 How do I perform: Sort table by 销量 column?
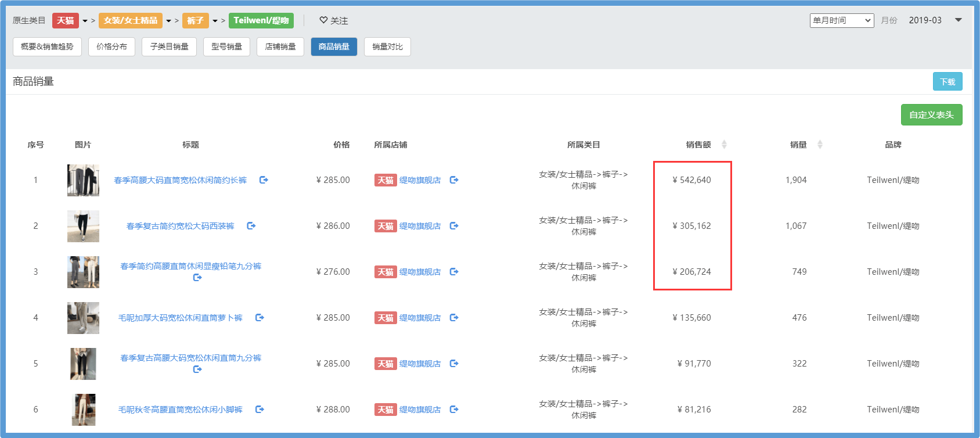pos(820,145)
